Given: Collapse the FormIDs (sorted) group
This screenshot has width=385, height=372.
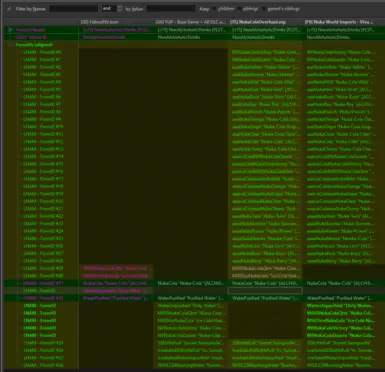Looking at the screenshot, I should point(10,45).
